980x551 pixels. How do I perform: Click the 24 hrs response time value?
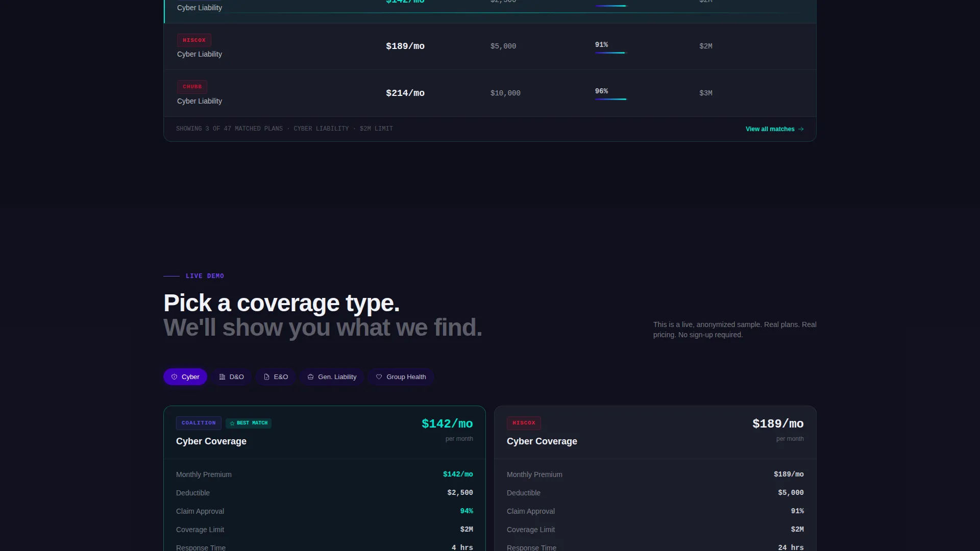(791, 547)
